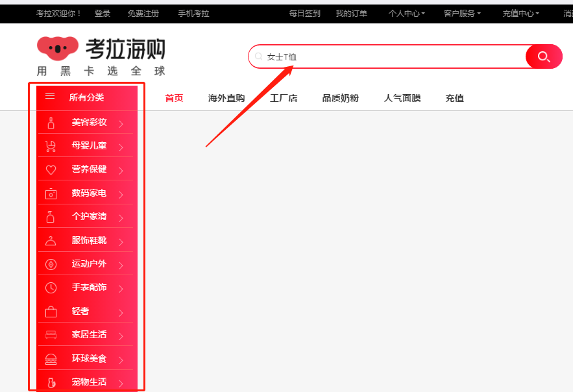Screen dimensions: 573x392
Task: Select the 手表配饰 category label
Action: coord(89,287)
